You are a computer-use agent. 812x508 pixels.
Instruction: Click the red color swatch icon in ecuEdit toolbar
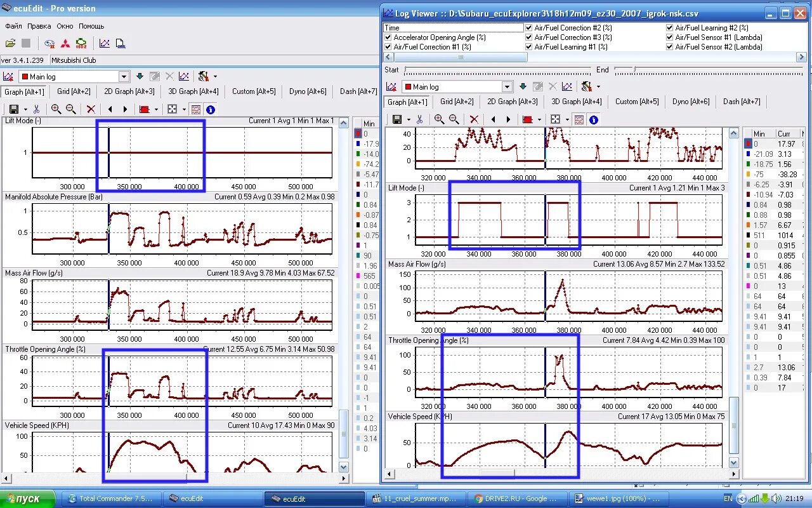(145, 109)
